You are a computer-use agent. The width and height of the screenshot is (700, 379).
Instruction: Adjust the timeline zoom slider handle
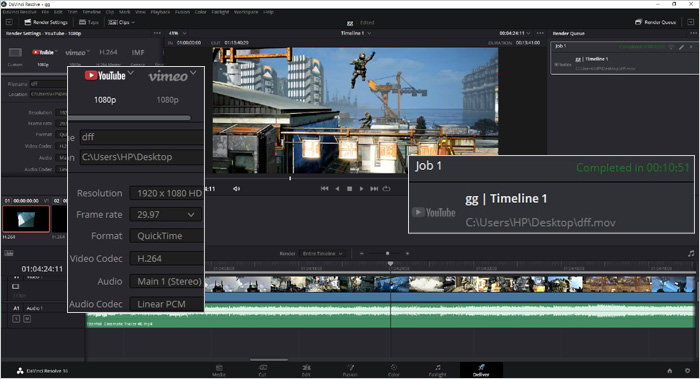[387, 254]
